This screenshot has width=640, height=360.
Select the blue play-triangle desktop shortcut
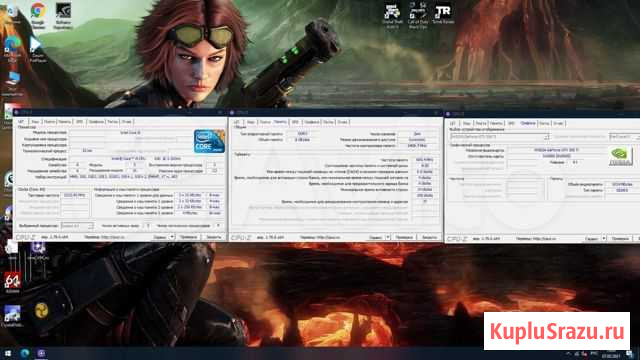click(x=37, y=49)
